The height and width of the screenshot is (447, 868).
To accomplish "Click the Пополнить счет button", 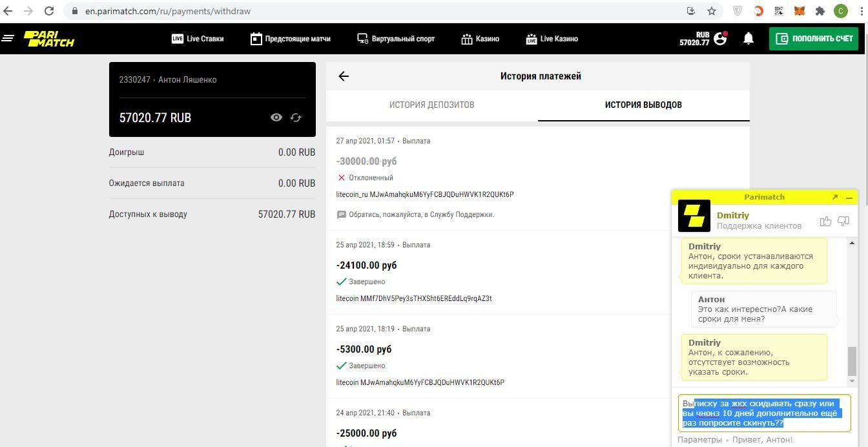I will (x=813, y=39).
